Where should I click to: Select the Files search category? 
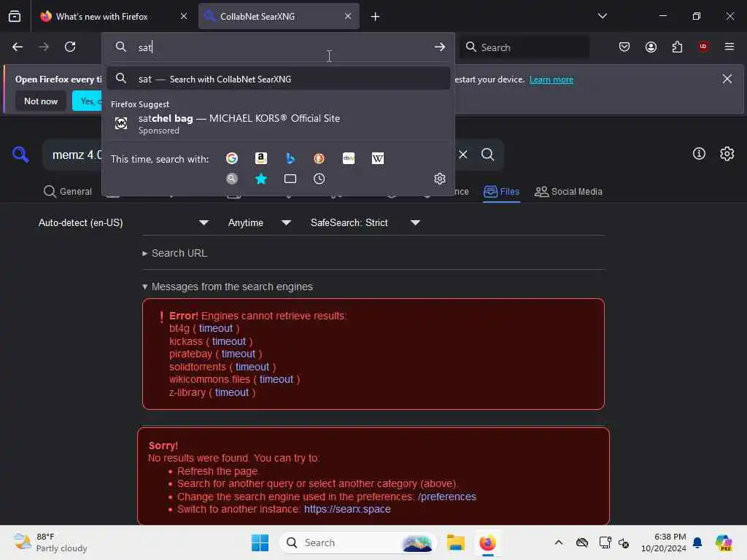(x=501, y=192)
